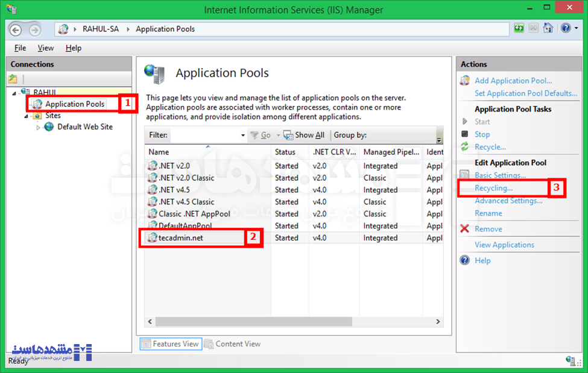Collapse the Sites tree node
Viewport: 588px width, 373px height.
click(x=27, y=116)
